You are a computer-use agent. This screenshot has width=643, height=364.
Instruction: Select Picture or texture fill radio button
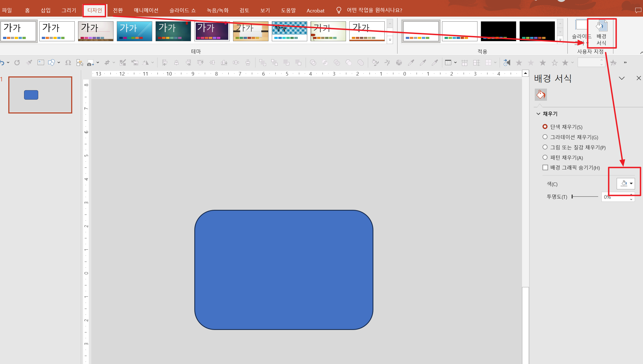(x=545, y=147)
